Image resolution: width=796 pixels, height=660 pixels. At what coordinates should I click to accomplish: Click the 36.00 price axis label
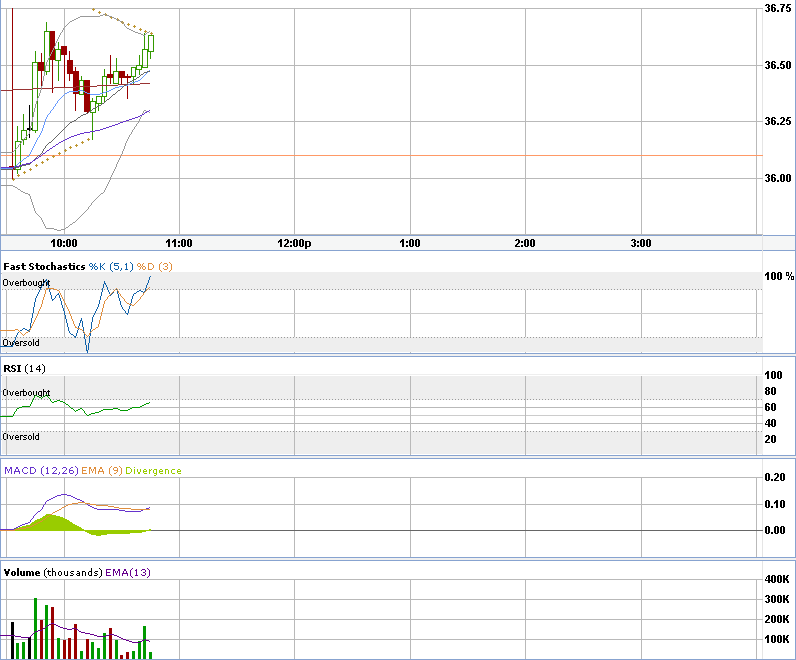point(778,178)
